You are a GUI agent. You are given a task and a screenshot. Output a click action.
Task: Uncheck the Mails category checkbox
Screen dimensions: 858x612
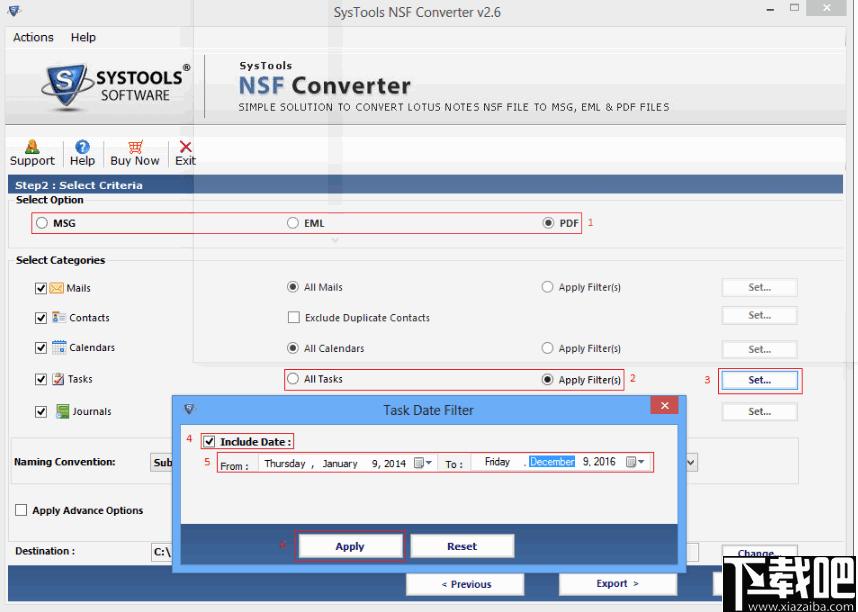click(40, 288)
